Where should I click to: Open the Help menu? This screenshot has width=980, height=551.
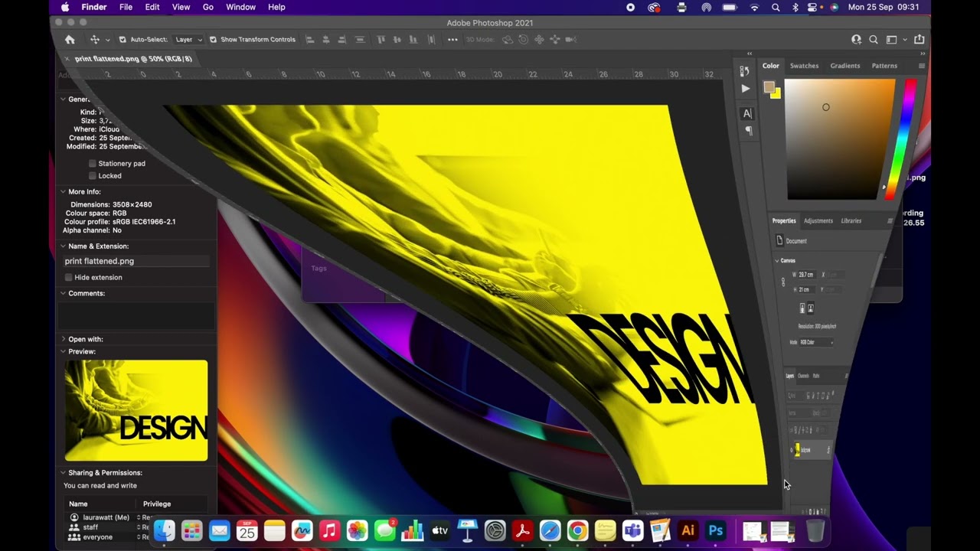tap(276, 8)
